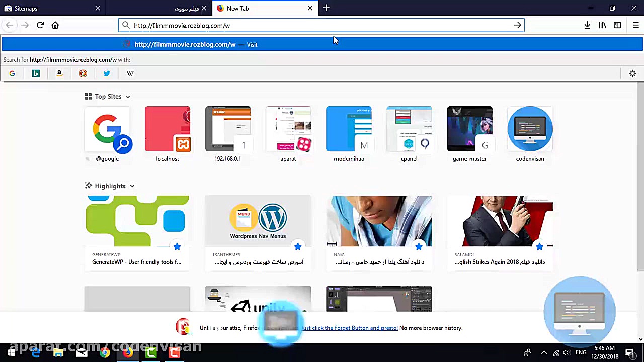Open the localhost top site tile
The width and height of the screenshot is (644, 362).
168,134
